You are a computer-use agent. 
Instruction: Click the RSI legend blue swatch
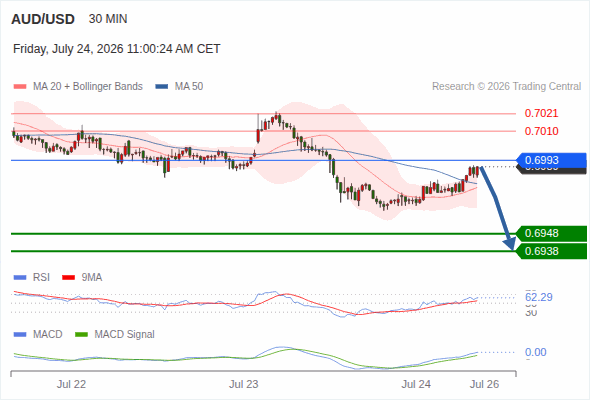[x=20, y=278]
